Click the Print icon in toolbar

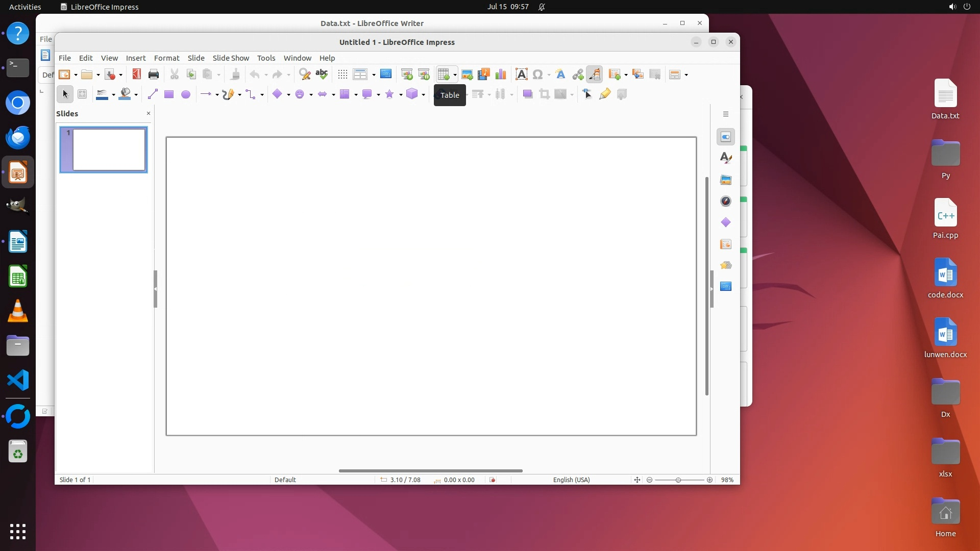tap(153, 74)
